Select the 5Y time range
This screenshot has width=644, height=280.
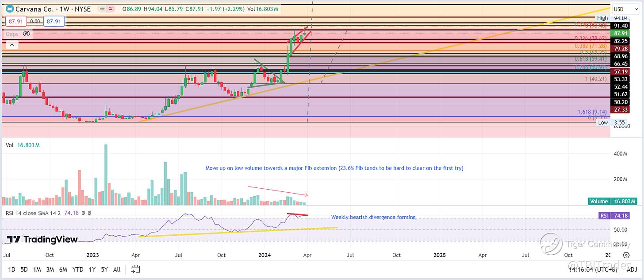104,269
